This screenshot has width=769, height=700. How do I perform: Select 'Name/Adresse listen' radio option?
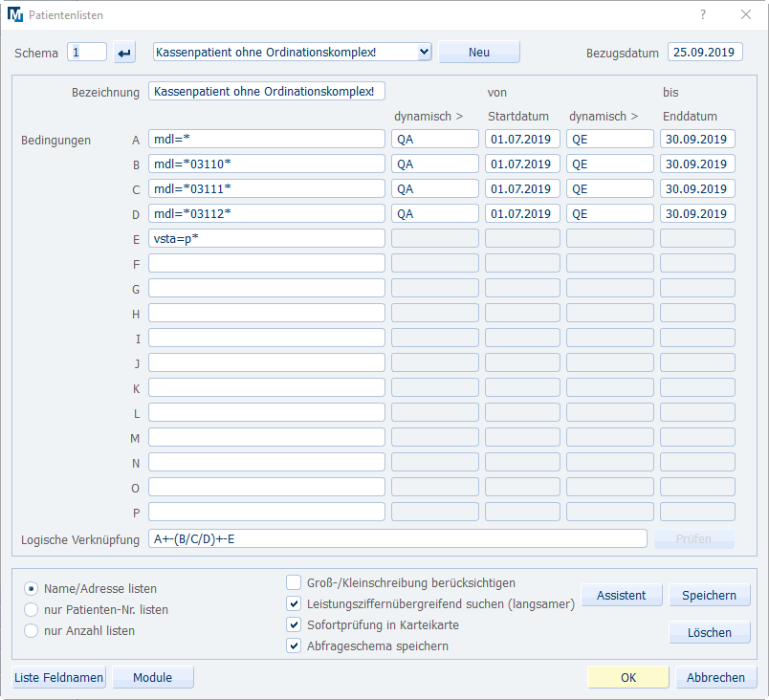[32, 589]
